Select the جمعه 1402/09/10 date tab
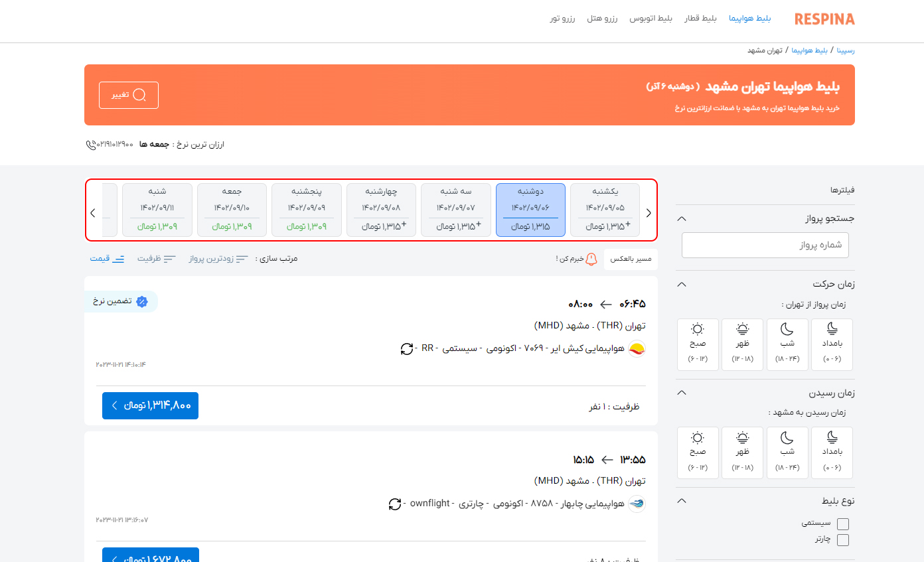Screen dimensions: 924x562 point(232,210)
